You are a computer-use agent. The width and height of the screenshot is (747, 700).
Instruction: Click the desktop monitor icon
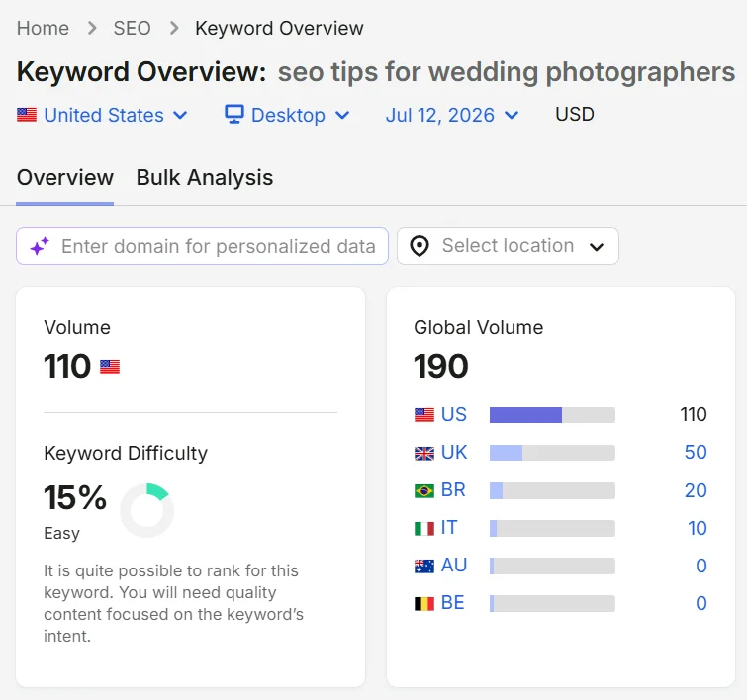click(233, 115)
